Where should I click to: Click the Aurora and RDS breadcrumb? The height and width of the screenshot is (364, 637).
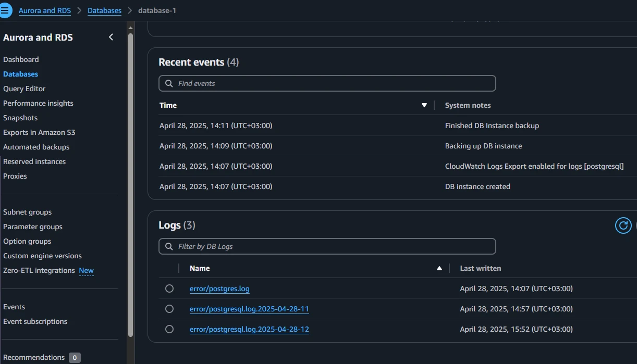point(45,10)
